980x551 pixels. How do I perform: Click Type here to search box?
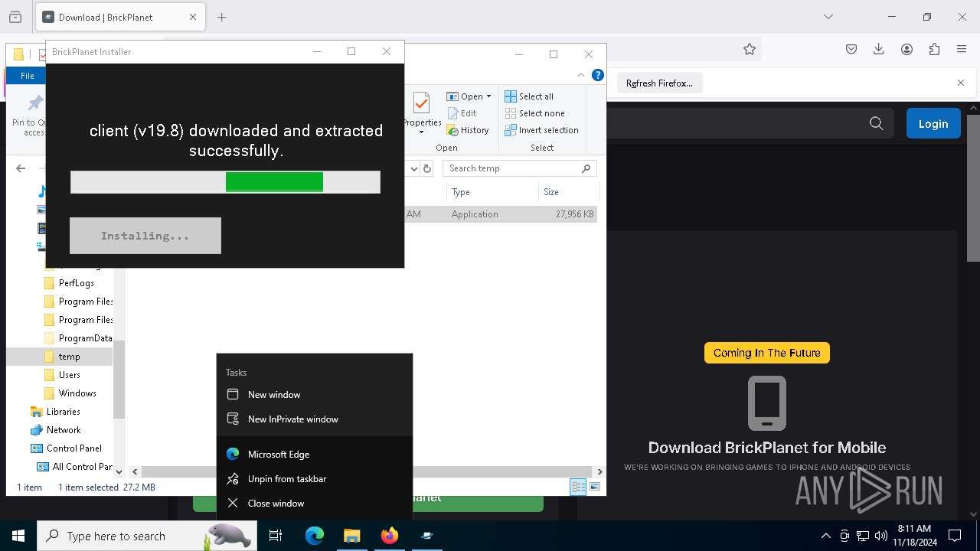[x=145, y=536]
